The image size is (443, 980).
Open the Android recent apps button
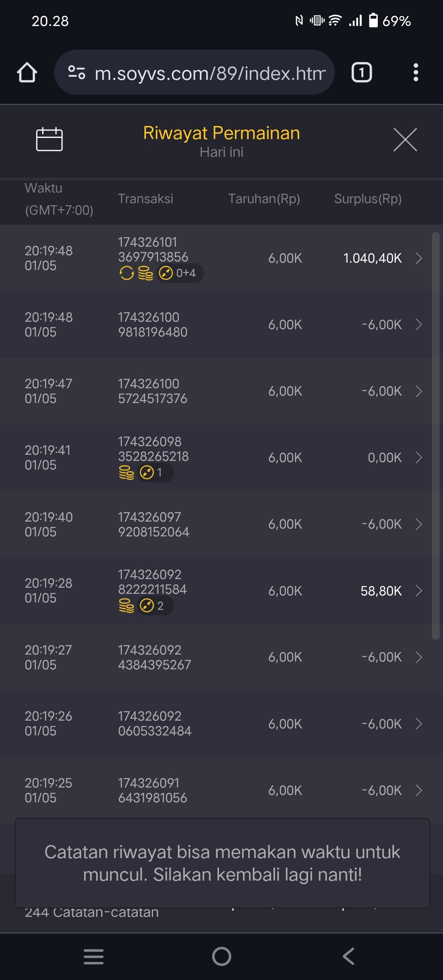(94, 956)
